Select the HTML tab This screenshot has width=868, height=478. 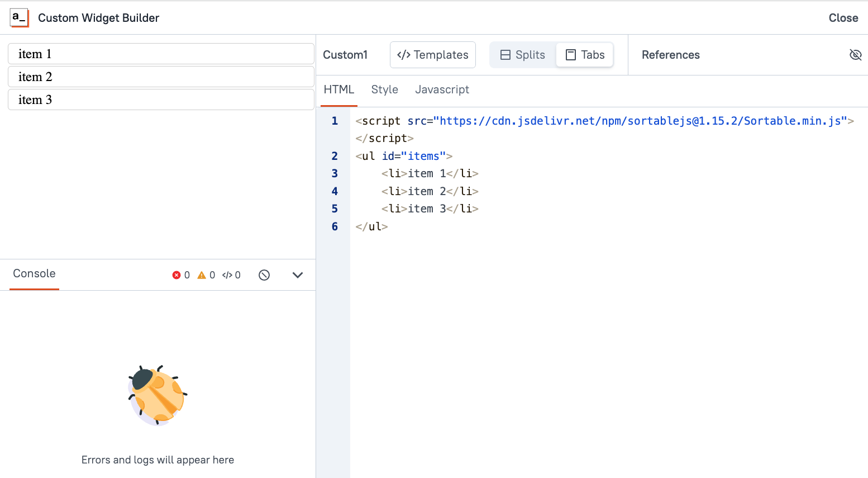click(x=339, y=89)
